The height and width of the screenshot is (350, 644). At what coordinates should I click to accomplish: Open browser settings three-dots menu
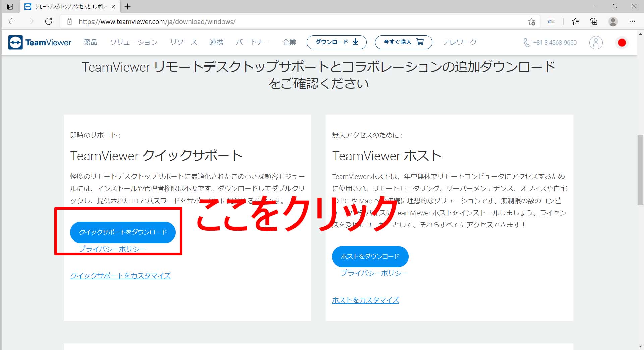tap(632, 21)
